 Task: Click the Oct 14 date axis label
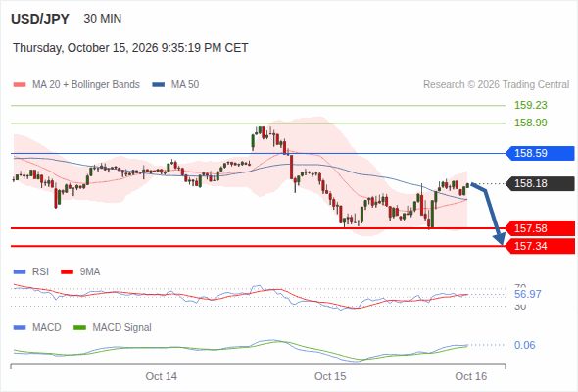[x=161, y=376]
